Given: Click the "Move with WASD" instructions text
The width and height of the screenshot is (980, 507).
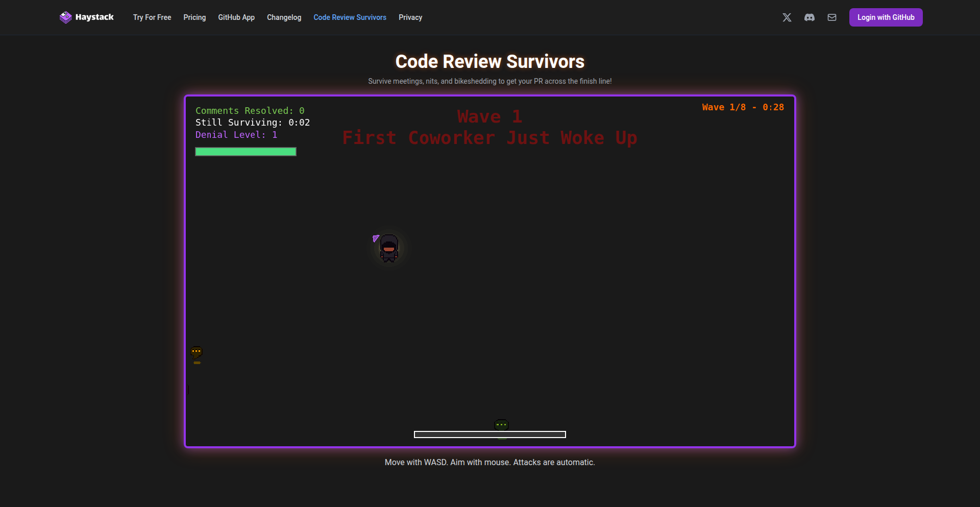Looking at the screenshot, I should coord(490,463).
